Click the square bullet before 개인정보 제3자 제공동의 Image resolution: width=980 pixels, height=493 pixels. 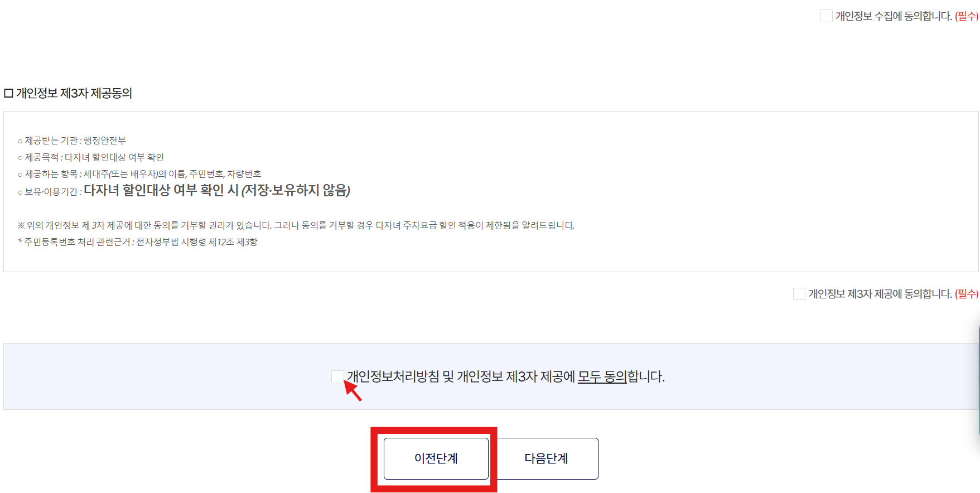[x=8, y=93]
